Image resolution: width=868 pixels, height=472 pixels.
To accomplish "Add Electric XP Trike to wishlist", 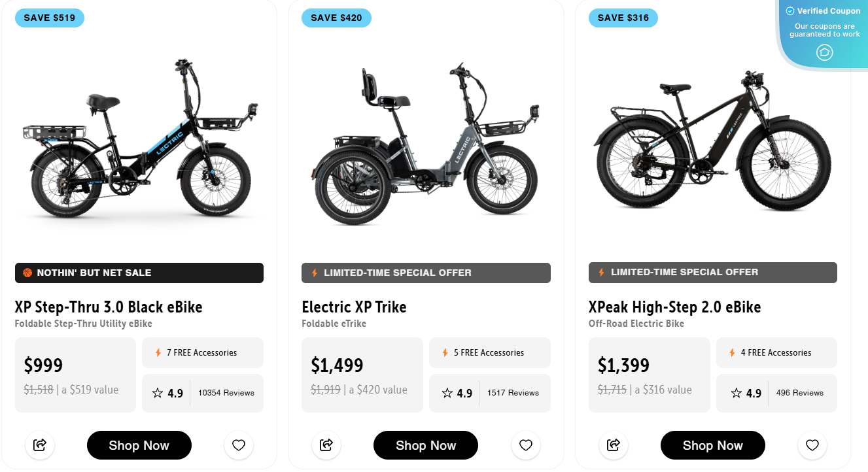I will 525,445.
